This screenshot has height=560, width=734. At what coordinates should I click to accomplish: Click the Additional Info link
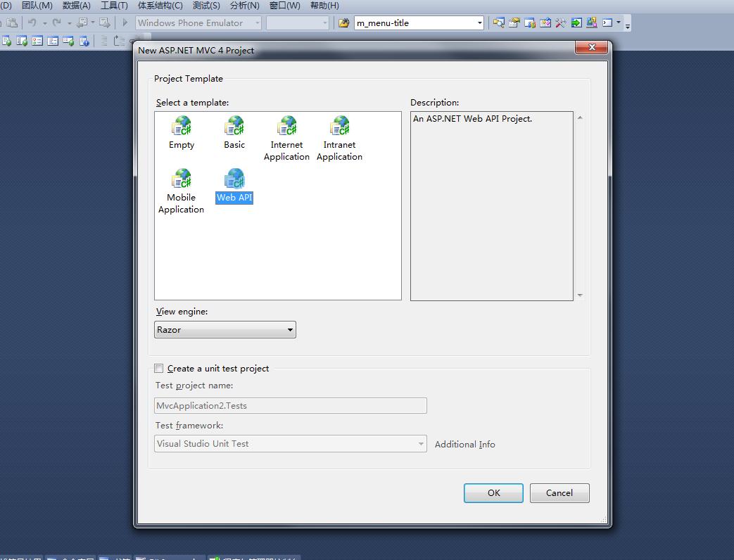pos(465,444)
